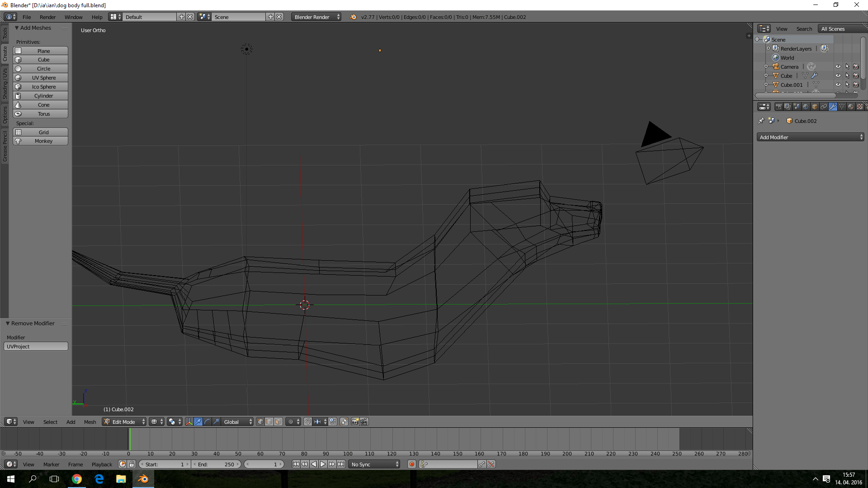Click the UVProject modifier field
This screenshot has height=488, width=868.
pyautogui.click(x=36, y=346)
